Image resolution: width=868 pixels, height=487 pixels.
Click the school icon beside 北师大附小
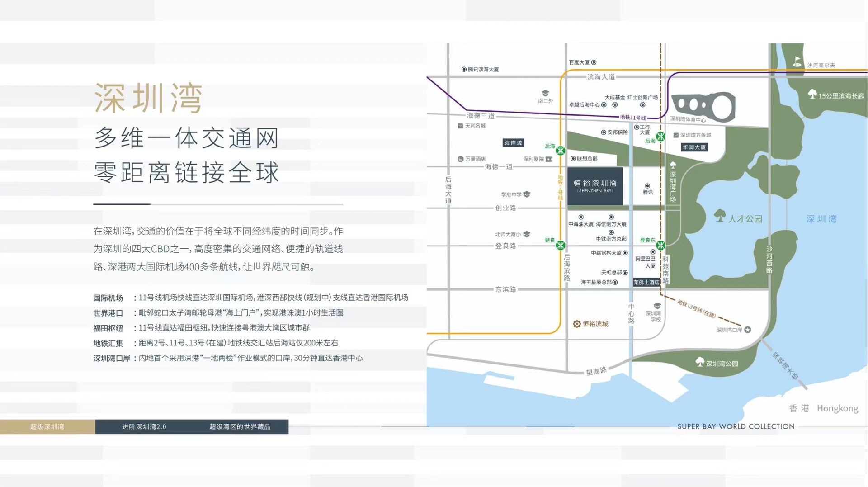[527, 234]
